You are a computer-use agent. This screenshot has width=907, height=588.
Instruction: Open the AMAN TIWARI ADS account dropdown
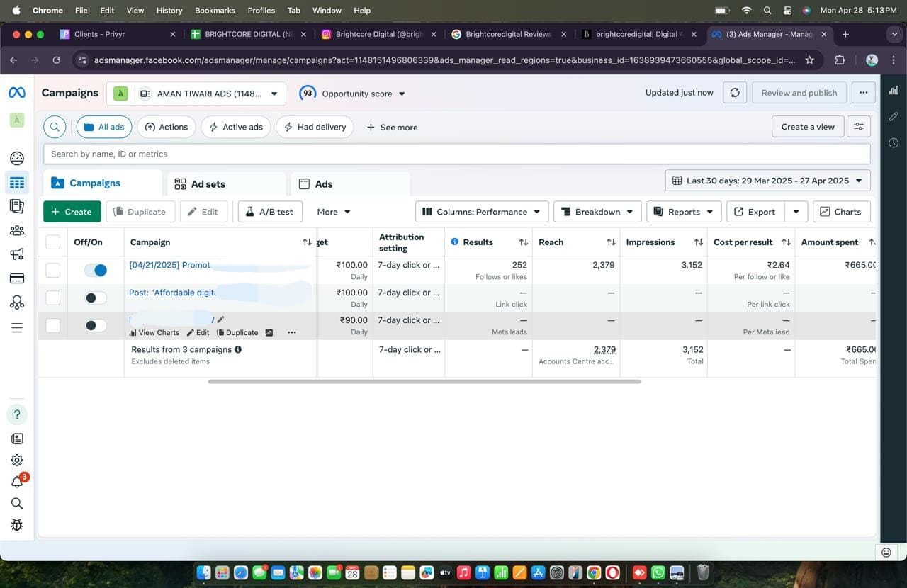(x=196, y=94)
